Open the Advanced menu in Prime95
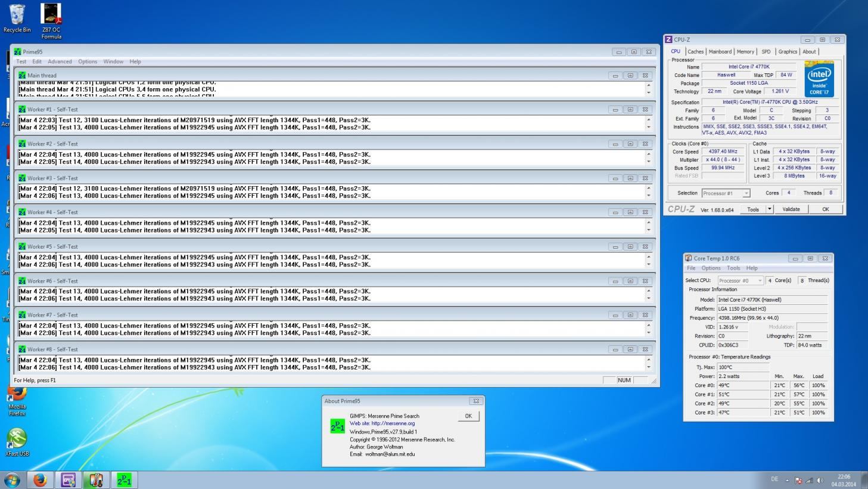Screen dimensions: 868x489 [x=60, y=61]
